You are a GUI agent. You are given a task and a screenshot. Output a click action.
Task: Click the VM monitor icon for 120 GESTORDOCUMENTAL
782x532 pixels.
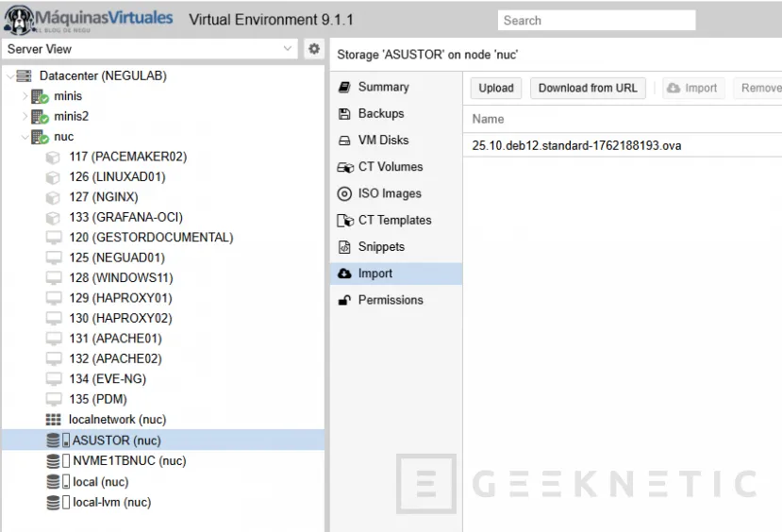point(54,238)
